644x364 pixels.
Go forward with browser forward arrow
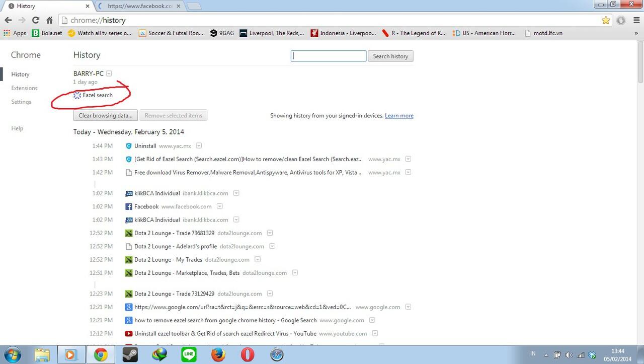coord(22,20)
